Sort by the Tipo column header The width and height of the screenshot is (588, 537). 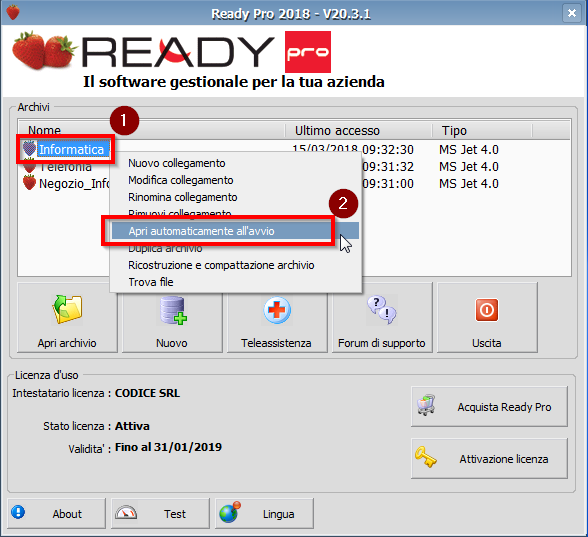pyautogui.click(x=482, y=130)
